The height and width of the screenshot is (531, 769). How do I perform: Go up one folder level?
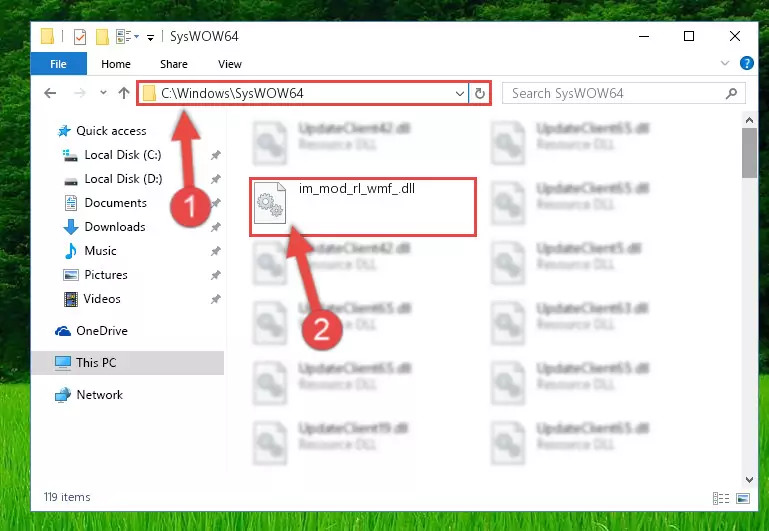(124, 93)
